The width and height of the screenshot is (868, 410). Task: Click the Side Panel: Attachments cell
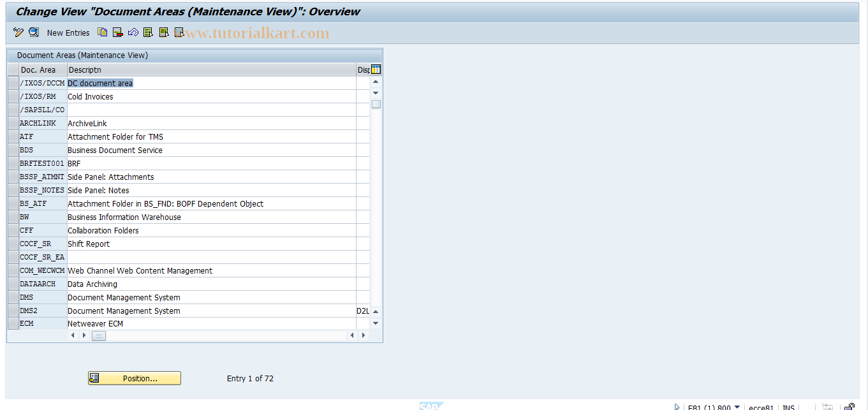(x=212, y=177)
